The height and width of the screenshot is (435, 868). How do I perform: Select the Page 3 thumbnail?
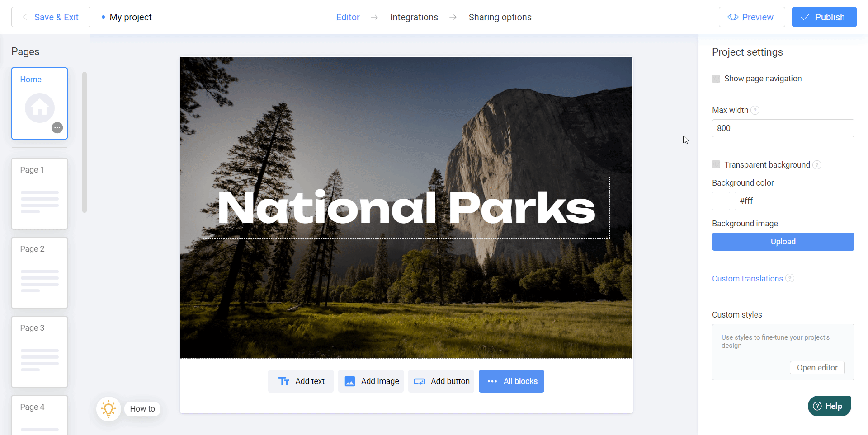[x=40, y=352]
